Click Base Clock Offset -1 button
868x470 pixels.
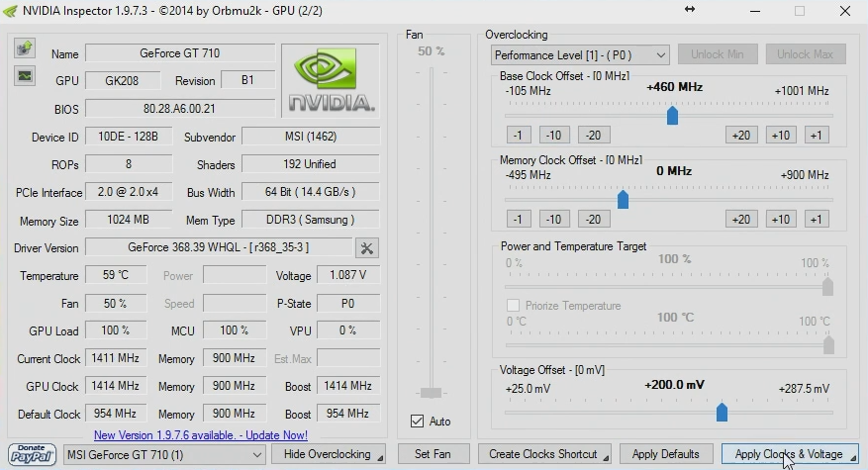click(519, 136)
